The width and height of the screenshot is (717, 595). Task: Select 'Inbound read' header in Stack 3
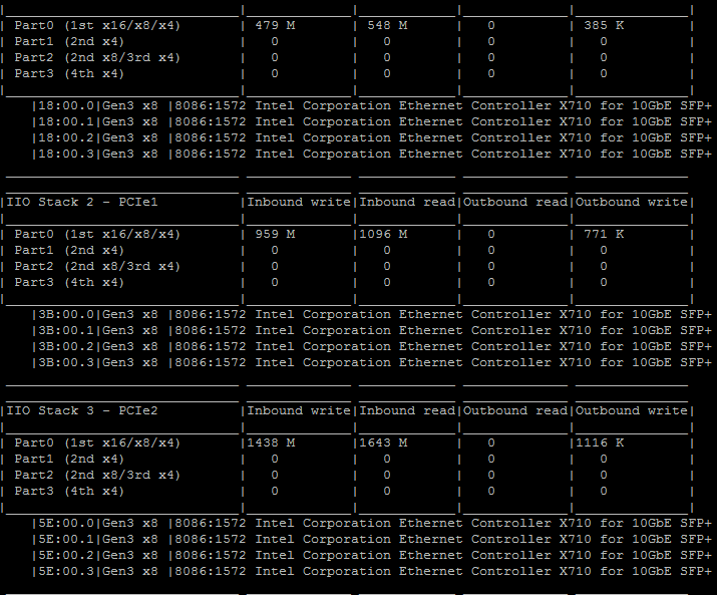(x=407, y=411)
